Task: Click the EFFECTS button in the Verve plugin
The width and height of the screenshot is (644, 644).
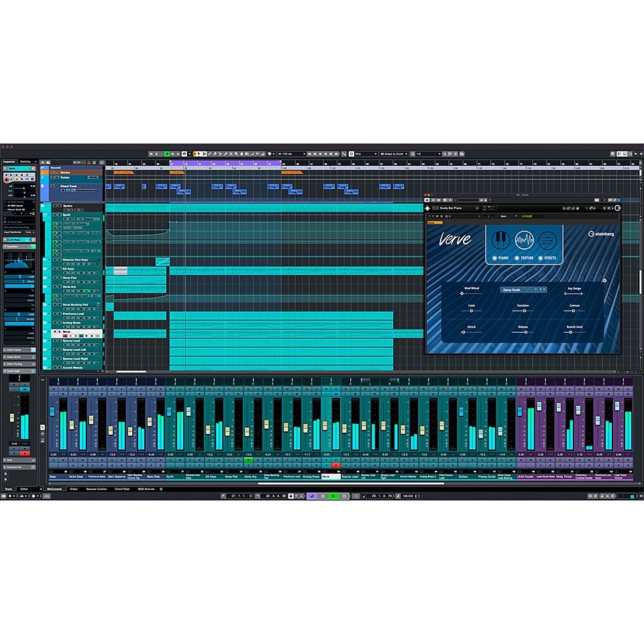Action: point(549,258)
